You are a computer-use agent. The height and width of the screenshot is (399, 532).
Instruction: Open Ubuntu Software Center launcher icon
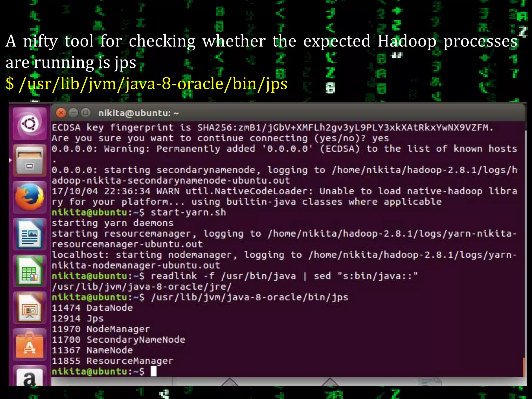point(29,345)
